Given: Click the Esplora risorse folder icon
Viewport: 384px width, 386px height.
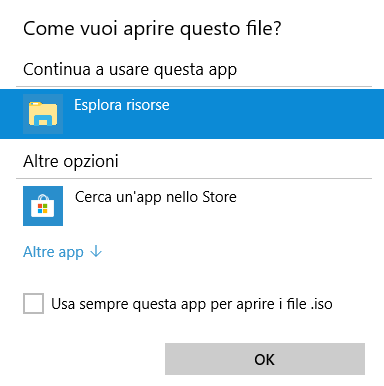Looking at the screenshot, I should click(x=43, y=114).
